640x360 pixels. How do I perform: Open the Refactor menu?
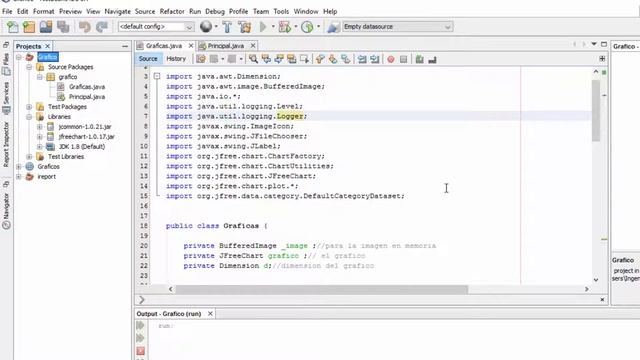pos(172,11)
